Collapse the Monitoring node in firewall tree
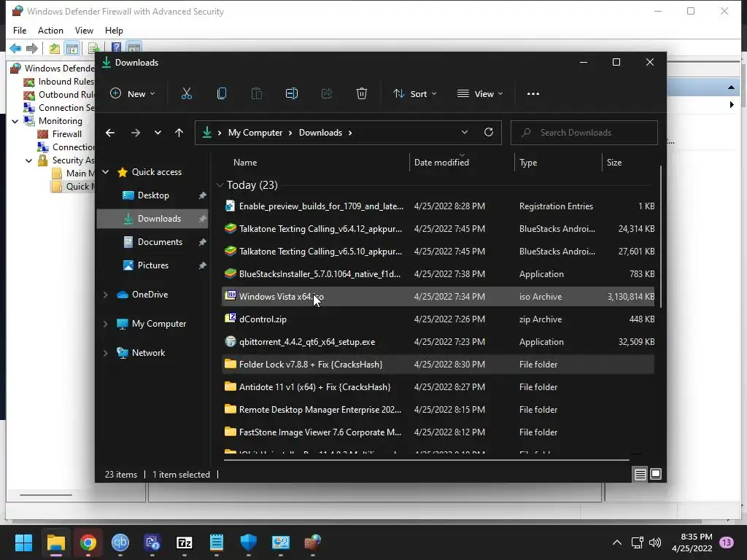This screenshot has width=747, height=560. pos(15,121)
